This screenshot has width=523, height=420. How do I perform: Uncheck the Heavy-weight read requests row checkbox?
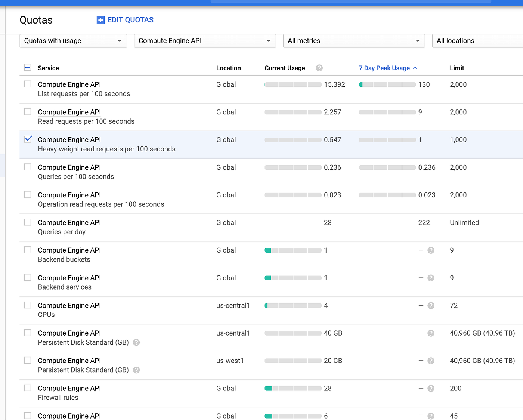[x=28, y=139]
